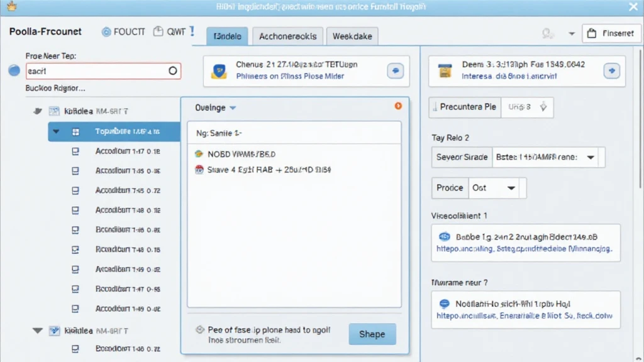Click the yellow archive icon on Deens card
This screenshot has width=644, height=362.
(x=445, y=71)
